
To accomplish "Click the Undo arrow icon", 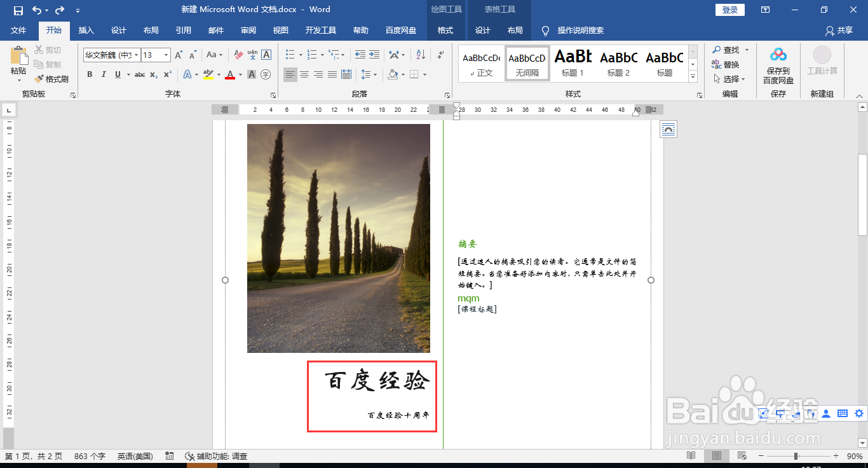I will [37, 10].
